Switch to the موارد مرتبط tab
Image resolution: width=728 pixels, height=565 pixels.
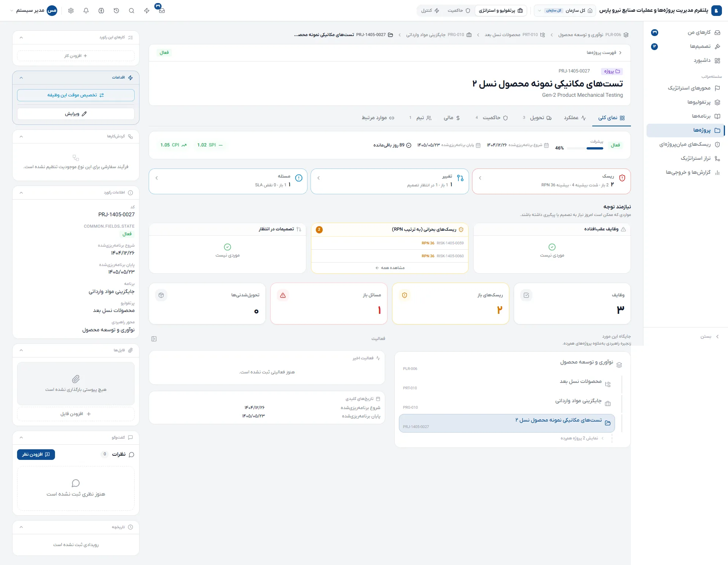pos(378,118)
